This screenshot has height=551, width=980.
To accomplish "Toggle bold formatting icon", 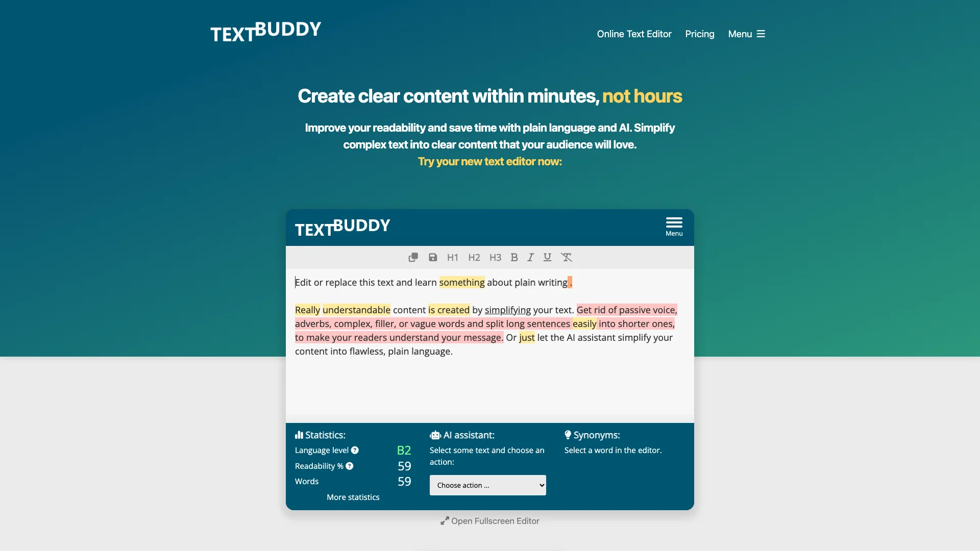I will pos(513,257).
